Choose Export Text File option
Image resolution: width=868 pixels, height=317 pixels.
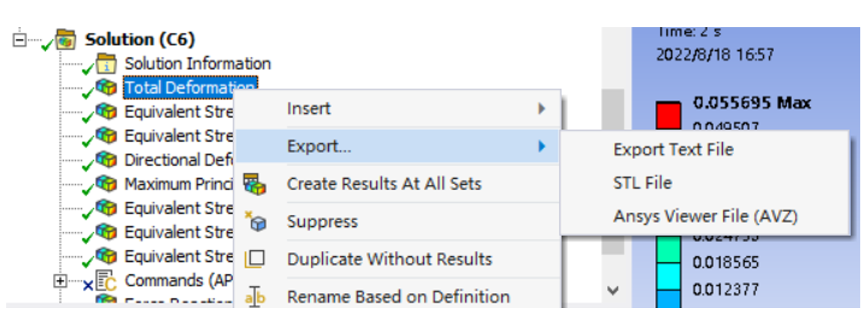(x=673, y=149)
